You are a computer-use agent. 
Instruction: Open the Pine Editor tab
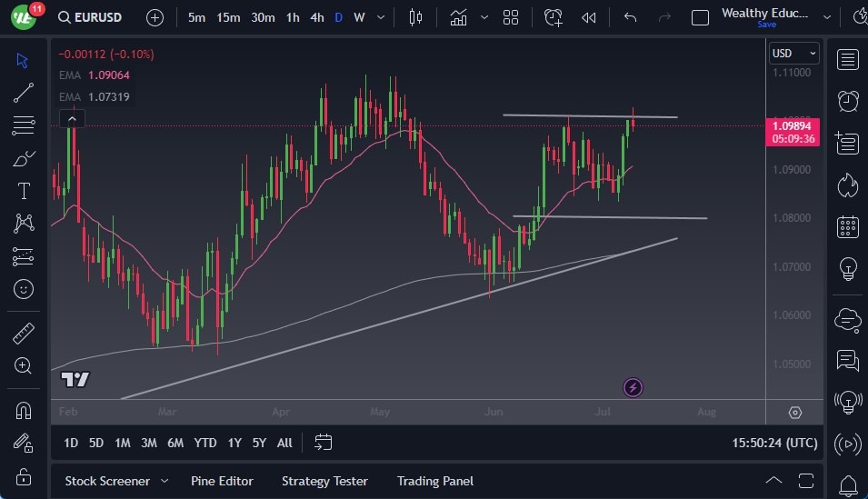[222, 481]
